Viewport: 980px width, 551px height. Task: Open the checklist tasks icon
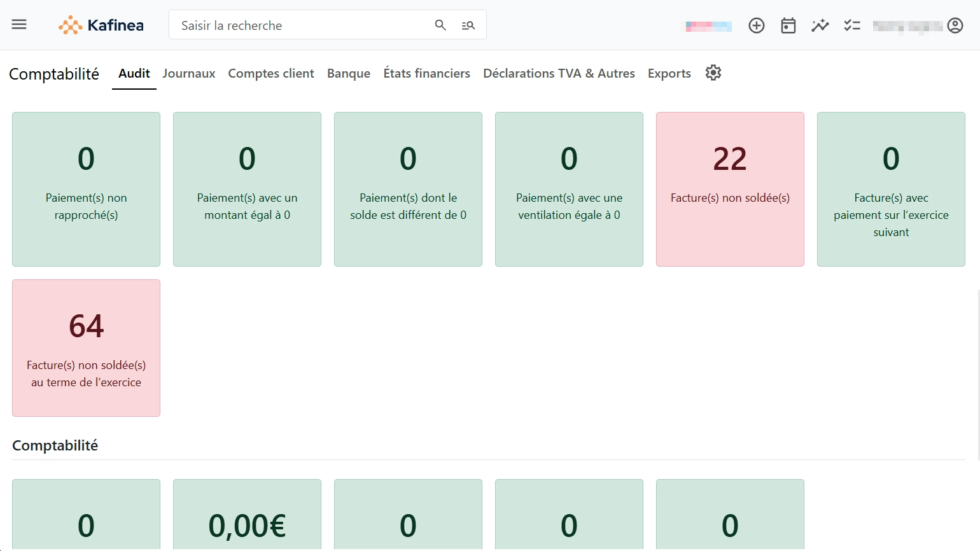(852, 25)
